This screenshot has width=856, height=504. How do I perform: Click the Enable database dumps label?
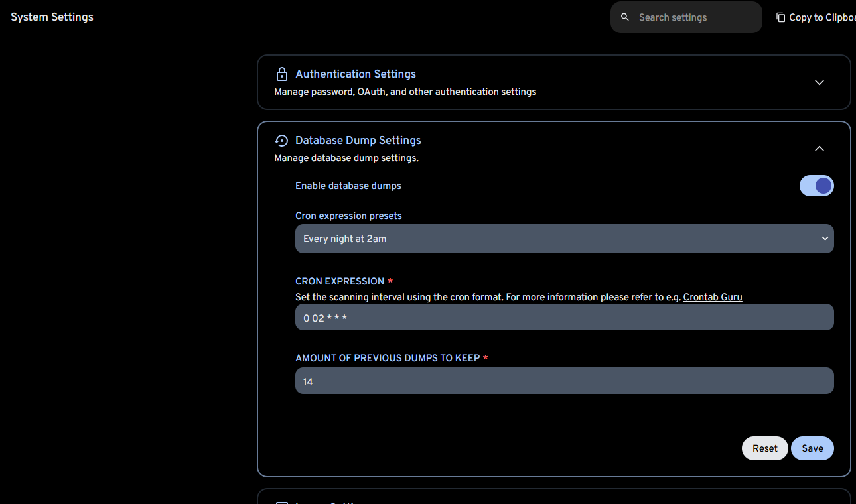click(348, 186)
